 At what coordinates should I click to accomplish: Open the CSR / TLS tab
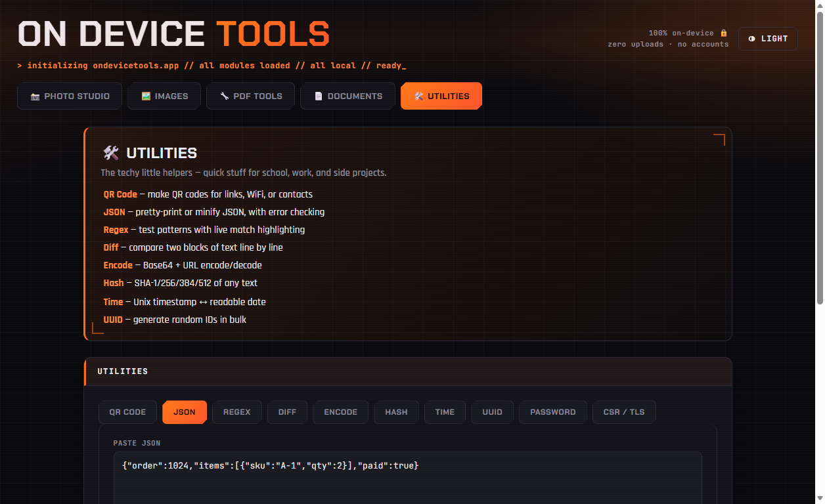[624, 412]
